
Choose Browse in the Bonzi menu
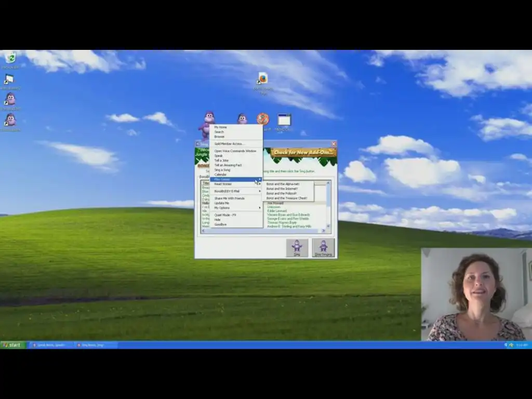pyautogui.click(x=236, y=137)
